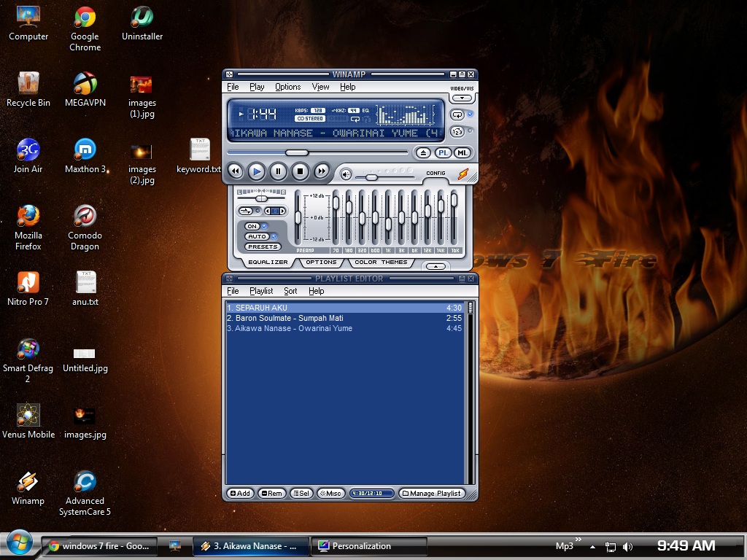747x560 pixels.
Task: Click the Previous track button in Winamp
Action: [236, 171]
